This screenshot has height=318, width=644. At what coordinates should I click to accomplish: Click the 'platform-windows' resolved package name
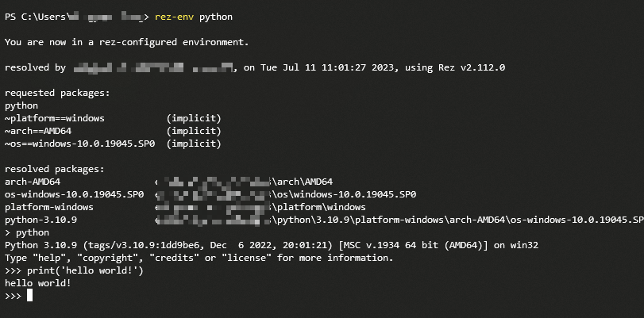(x=49, y=207)
